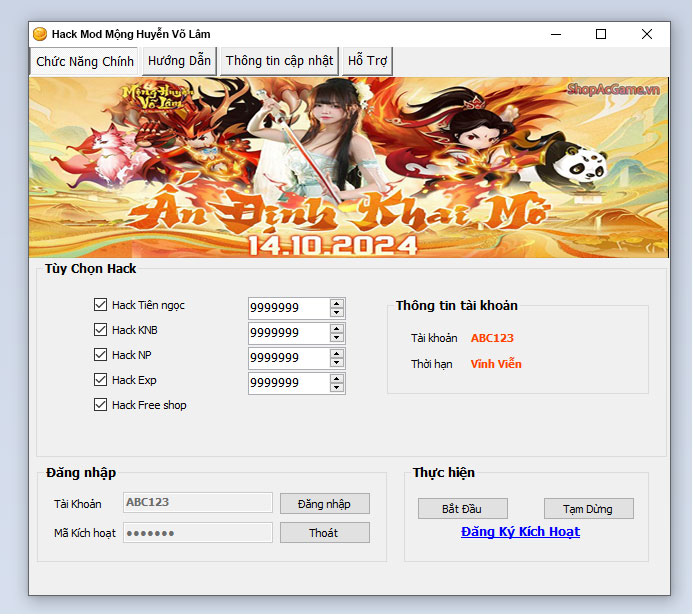Uncheck the Hack Free shop option
The height and width of the screenshot is (616, 693).
100,405
